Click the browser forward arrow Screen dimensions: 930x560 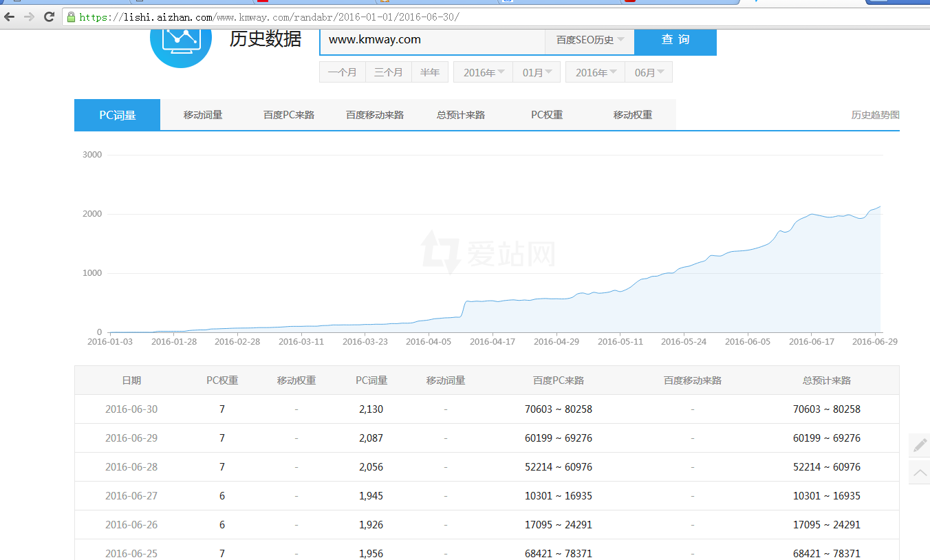tap(29, 17)
